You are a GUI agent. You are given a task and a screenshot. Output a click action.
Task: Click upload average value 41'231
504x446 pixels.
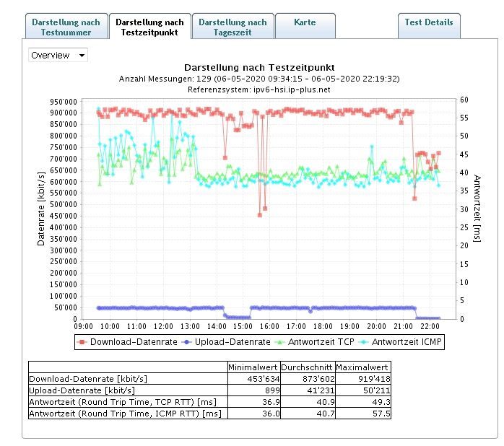[x=321, y=390]
